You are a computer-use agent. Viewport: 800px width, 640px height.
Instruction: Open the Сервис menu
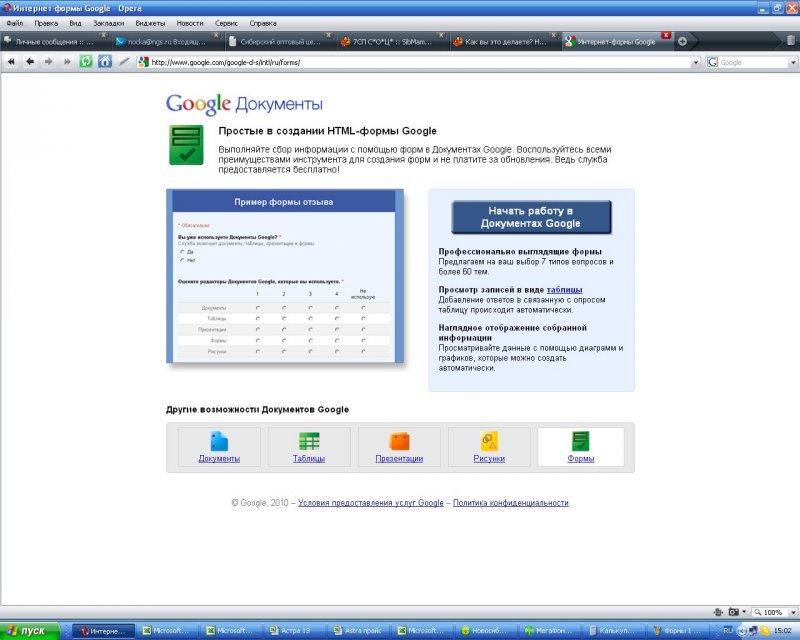226,23
